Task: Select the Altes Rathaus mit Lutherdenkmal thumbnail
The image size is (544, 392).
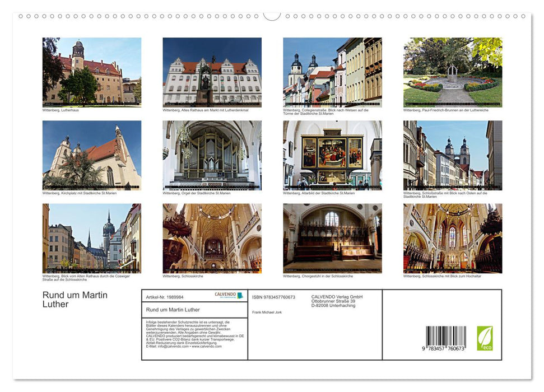Action: (212, 72)
